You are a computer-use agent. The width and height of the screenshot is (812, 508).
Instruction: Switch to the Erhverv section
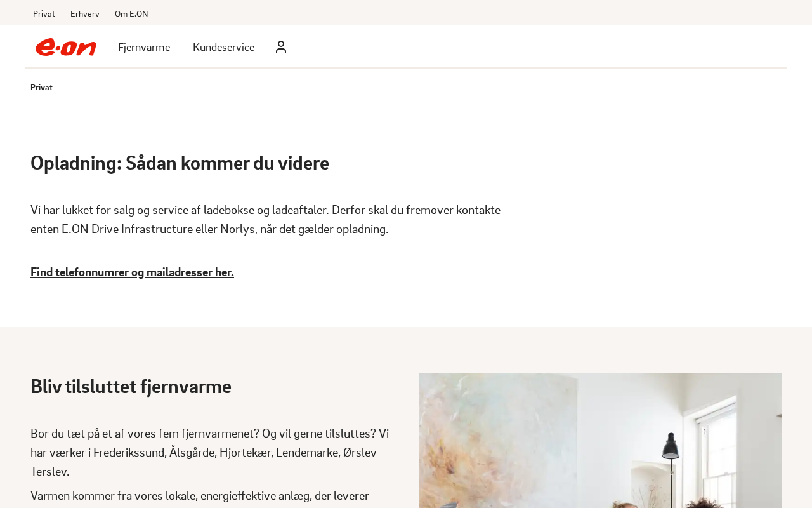(85, 13)
